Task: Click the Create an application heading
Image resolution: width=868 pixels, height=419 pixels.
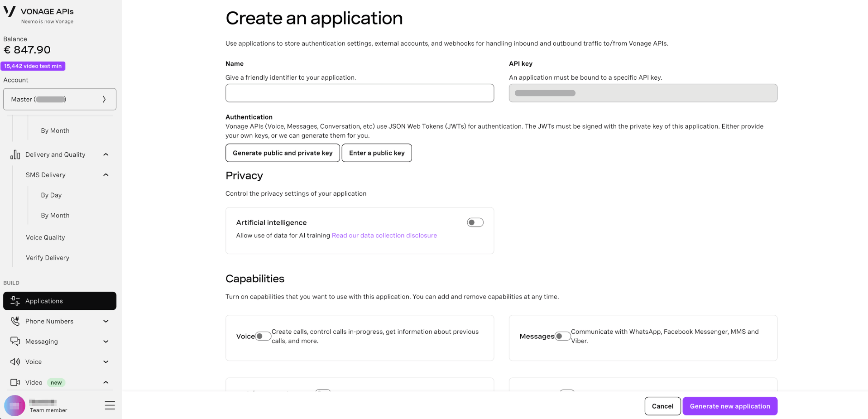Action: coord(314,18)
